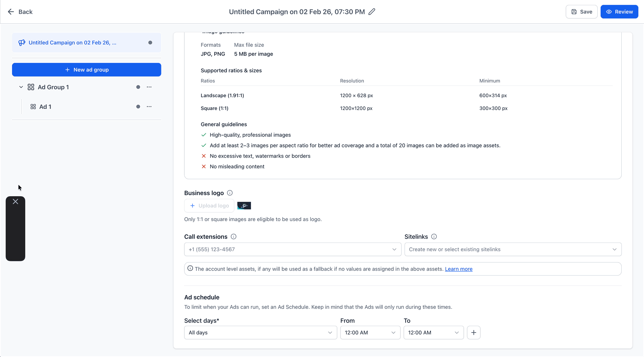Click the Business logo info icon
Image resolution: width=644 pixels, height=357 pixels.
(x=230, y=193)
